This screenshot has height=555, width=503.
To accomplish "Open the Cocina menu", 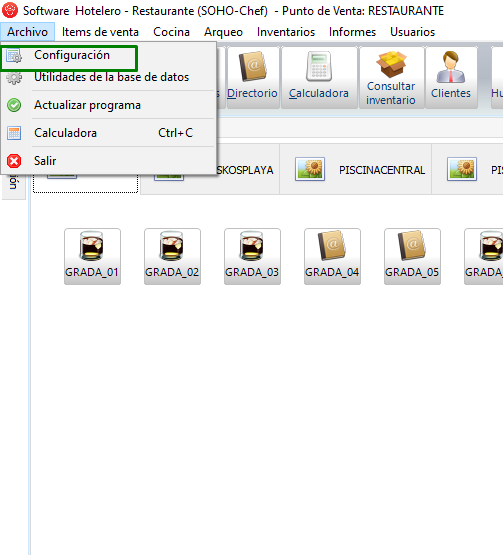I will 171,32.
